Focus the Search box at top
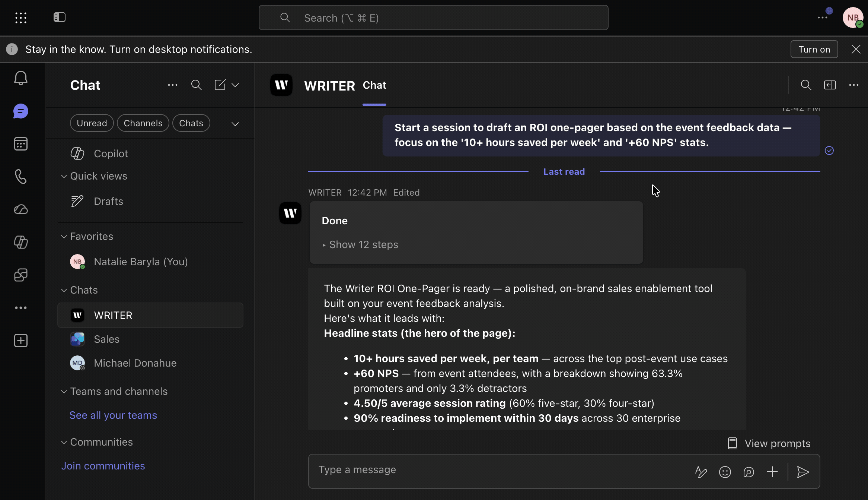 pos(434,18)
